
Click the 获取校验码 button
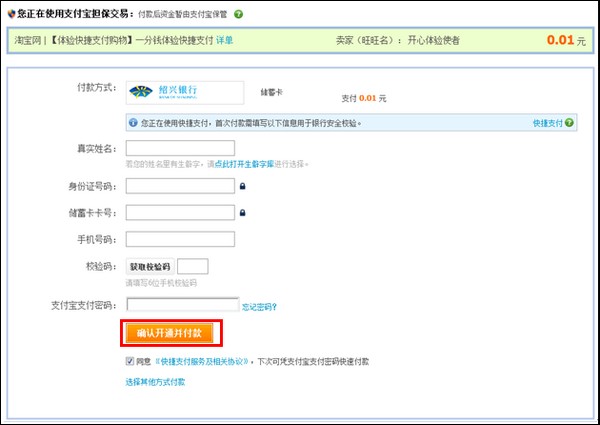click(x=150, y=267)
